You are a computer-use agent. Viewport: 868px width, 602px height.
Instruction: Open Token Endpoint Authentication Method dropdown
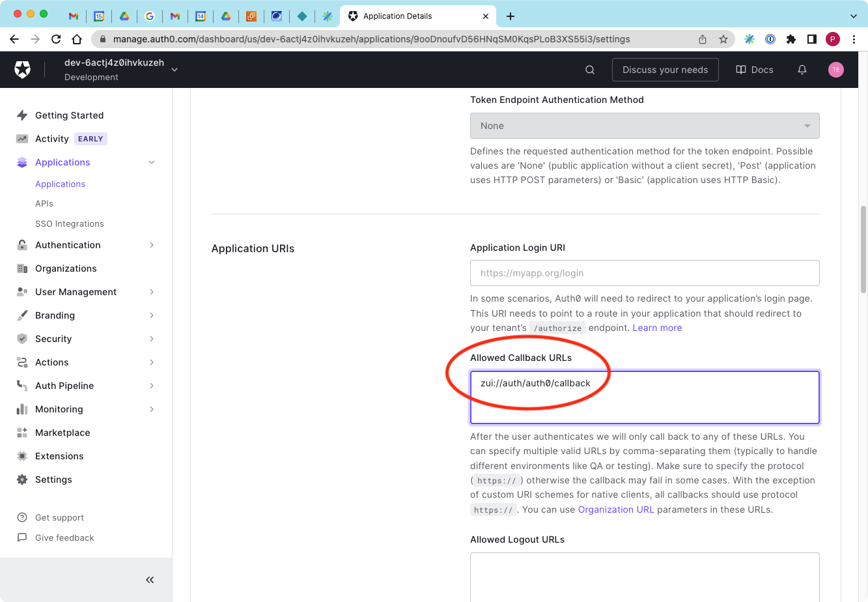[645, 126]
